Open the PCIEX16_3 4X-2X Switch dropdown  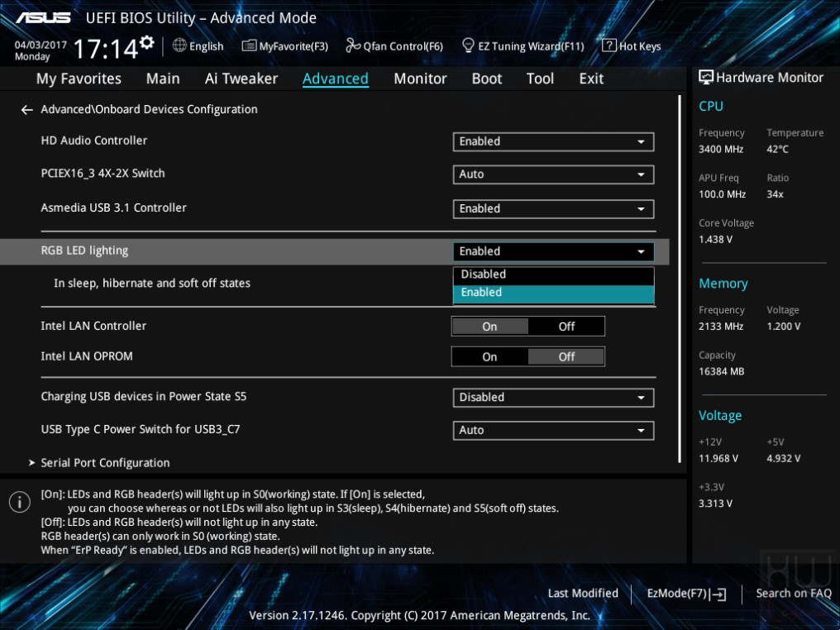553,174
